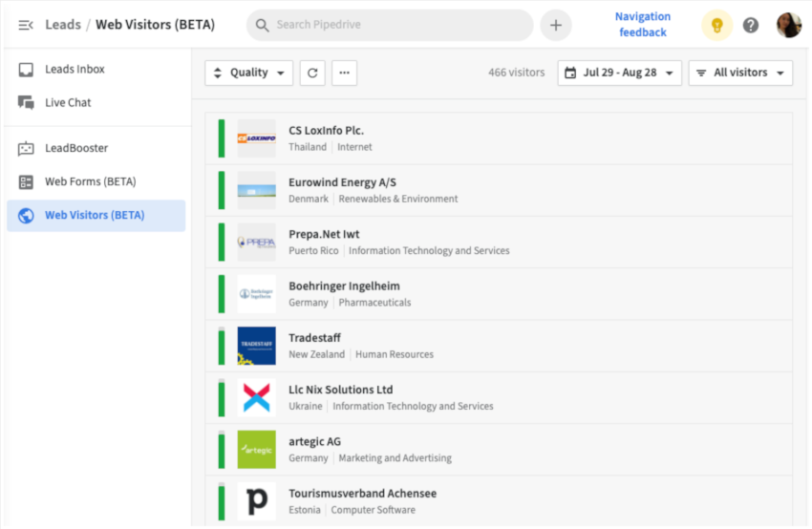Click the Computer Software label
The width and height of the screenshot is (812, 529).
click(374, 510)
